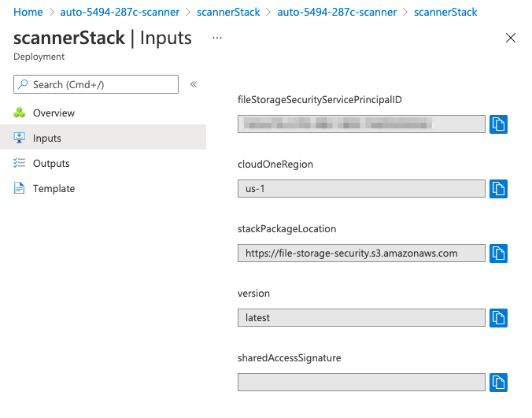Select Inputs in the sidebar
Image resolution: width=532 pixels, height=418 pixels.
[46, 139]
